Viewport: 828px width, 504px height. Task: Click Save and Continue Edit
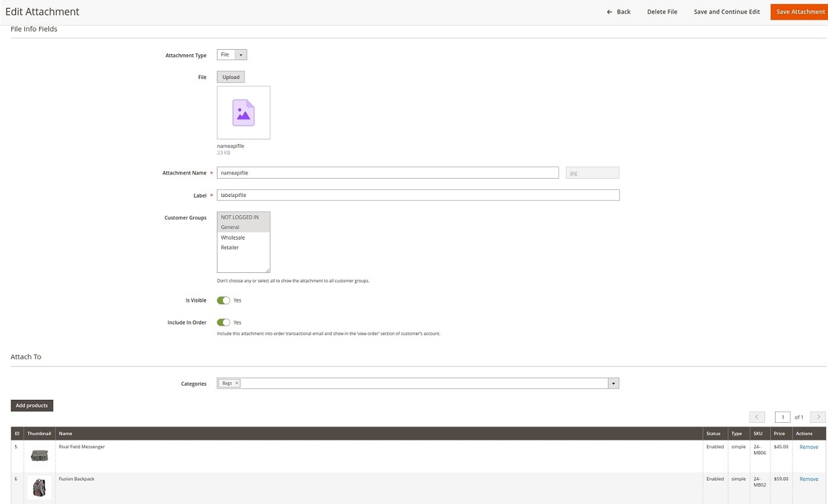click(x=726, y=11)
